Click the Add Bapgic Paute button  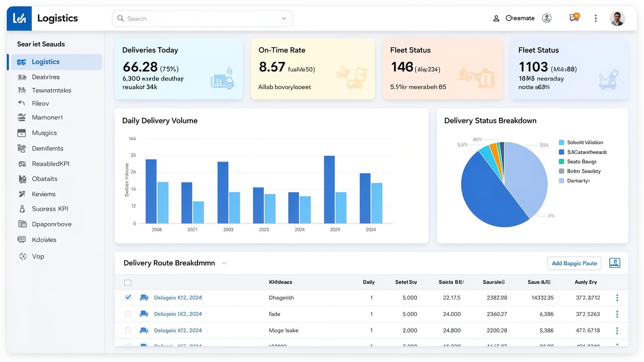[574, 263]
